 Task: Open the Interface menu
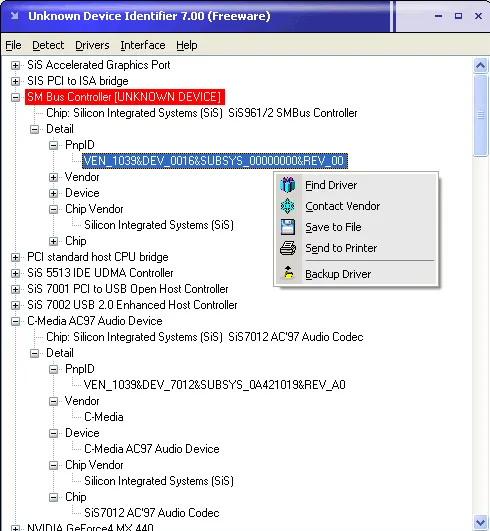[143, 45]
